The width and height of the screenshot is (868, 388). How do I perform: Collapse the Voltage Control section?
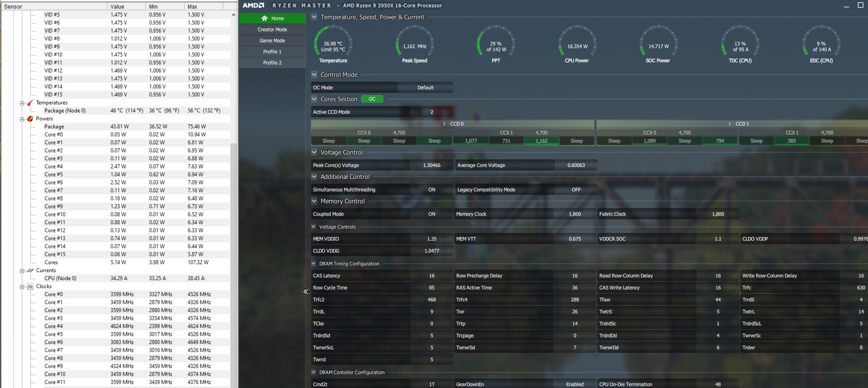pos(314,152)
